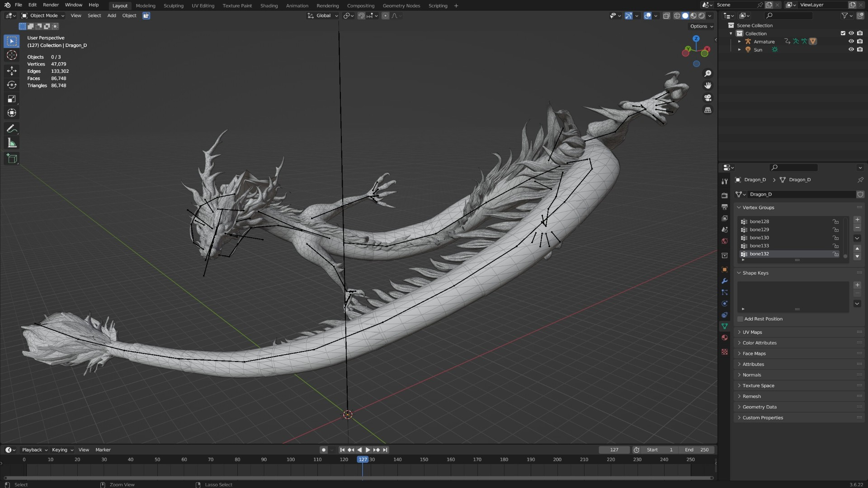Toggle Collection exclude checkbox
This screenshot has width=868, height=488.
(x=843, y=33)
